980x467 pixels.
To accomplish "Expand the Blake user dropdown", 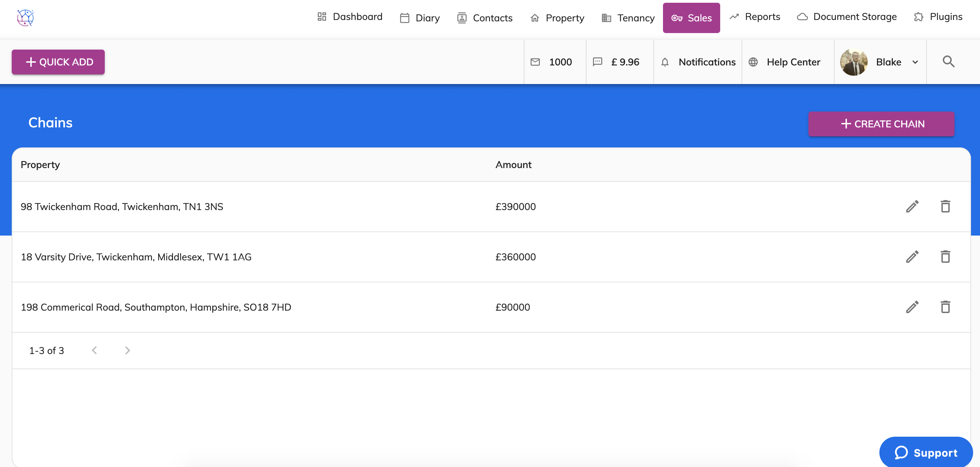I will (915, 62).
